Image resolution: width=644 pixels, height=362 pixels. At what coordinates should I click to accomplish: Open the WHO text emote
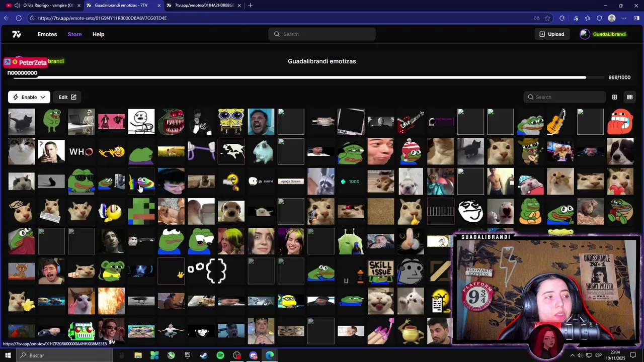click(x=81, y=151)
